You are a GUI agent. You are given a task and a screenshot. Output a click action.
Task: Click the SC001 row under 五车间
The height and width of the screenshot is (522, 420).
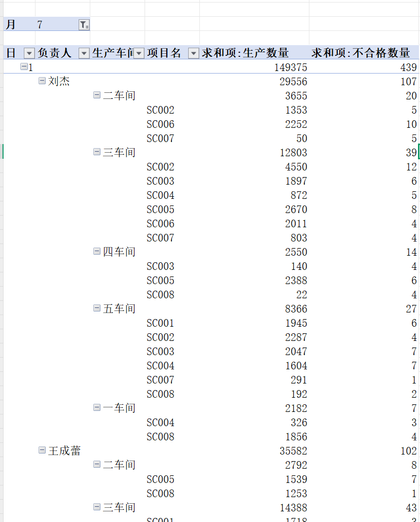[160, 323]
